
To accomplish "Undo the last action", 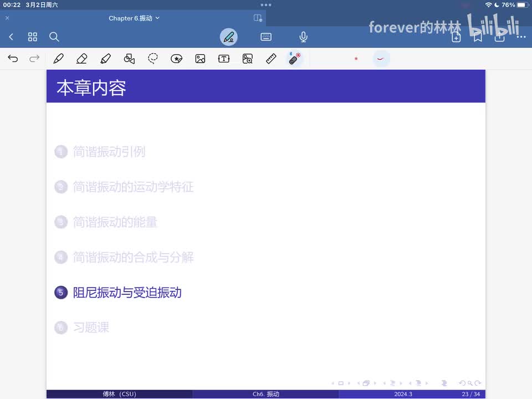I will [x=13, y=59].
